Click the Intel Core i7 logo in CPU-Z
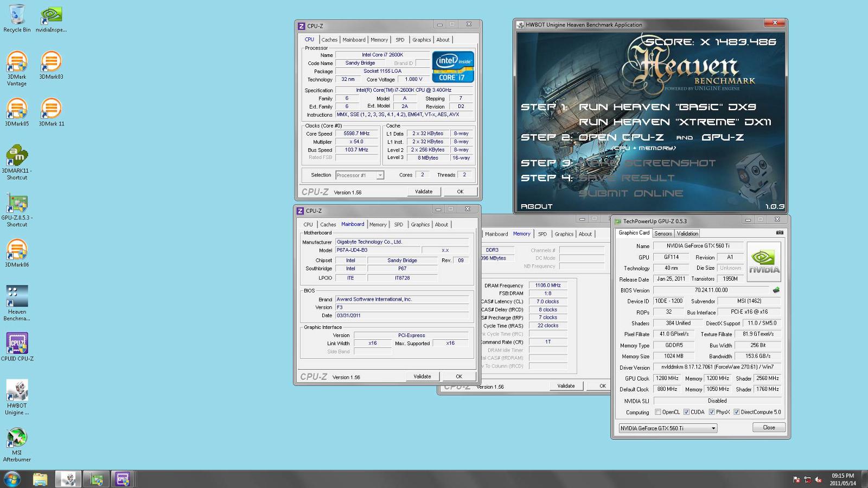This screenshot has height=488, width=868. pos(453,67)
